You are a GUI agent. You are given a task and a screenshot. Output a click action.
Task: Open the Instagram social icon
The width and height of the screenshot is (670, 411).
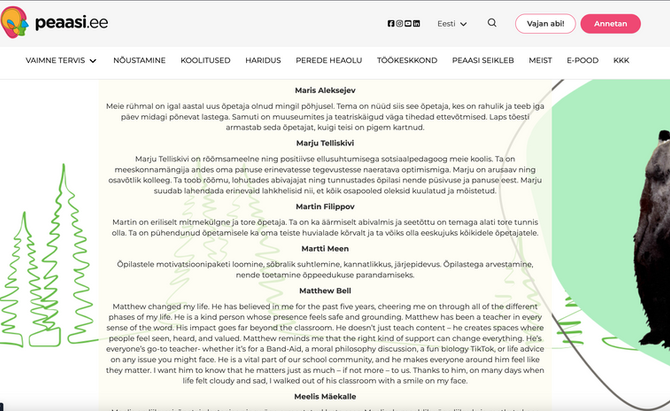[399, 23]
